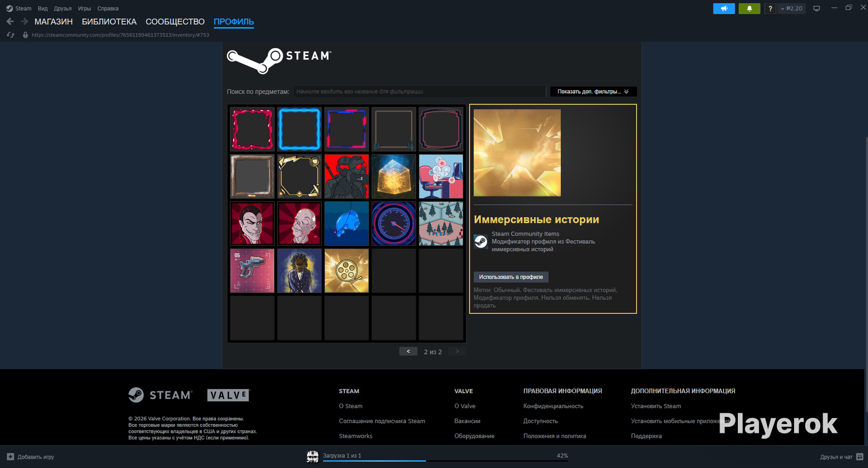Open the Вид menu
The image size is (868, 468).
[43, 8]
